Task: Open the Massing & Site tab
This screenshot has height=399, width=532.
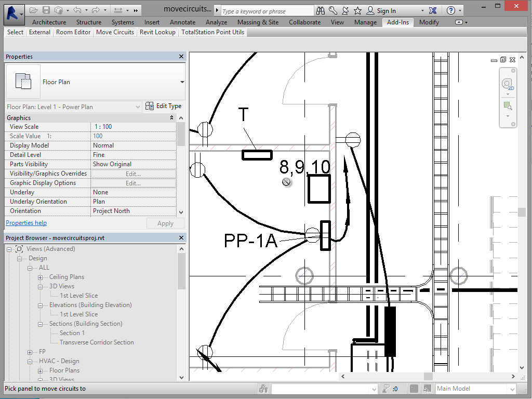Action: tap(258, 22)
